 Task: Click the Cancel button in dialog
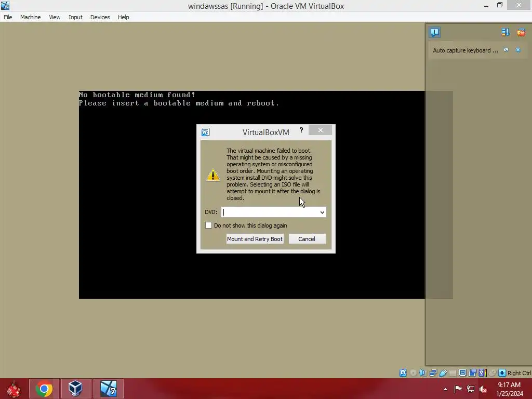click(x=307, y=239)
